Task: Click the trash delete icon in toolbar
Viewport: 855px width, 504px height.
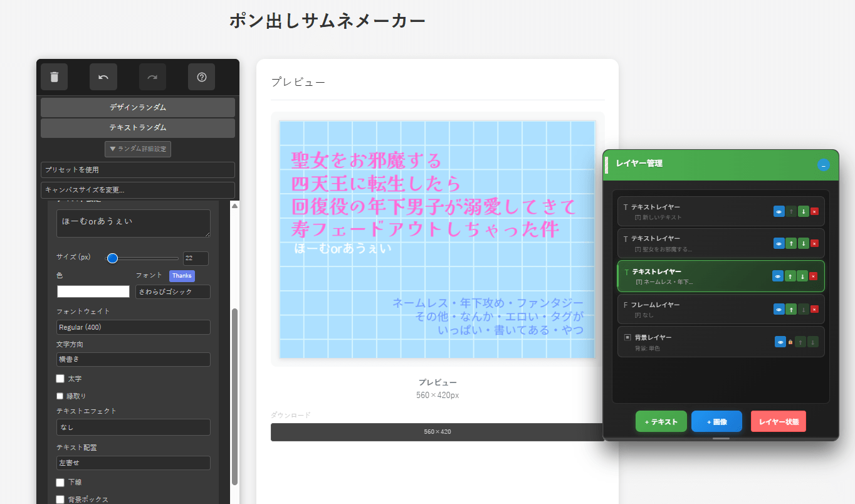Action: (55, 77)
